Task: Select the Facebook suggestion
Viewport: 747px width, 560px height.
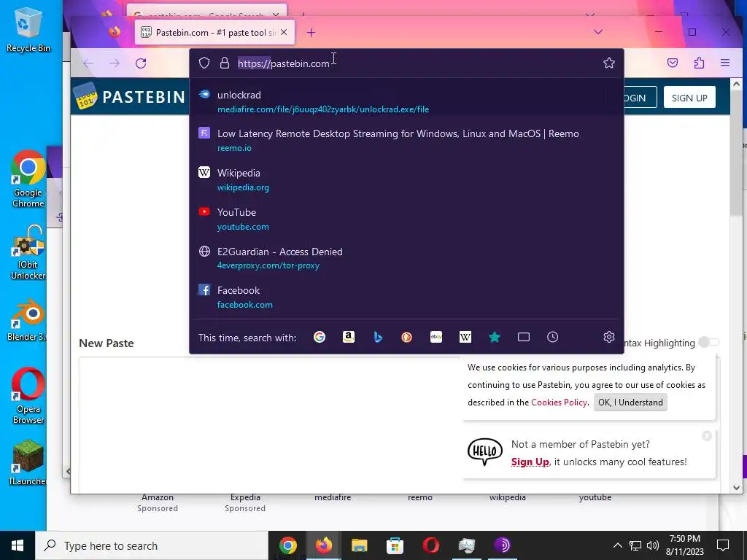Action: pos(406,297)
